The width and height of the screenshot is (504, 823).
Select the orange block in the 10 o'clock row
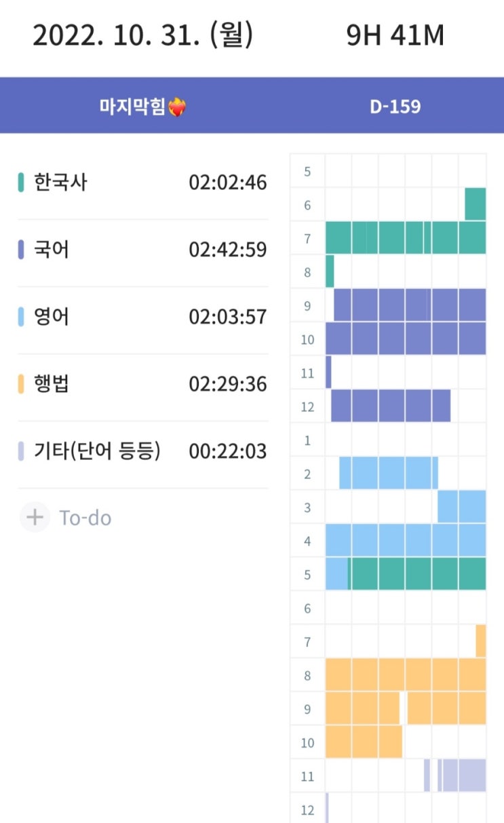click(364, 742)
